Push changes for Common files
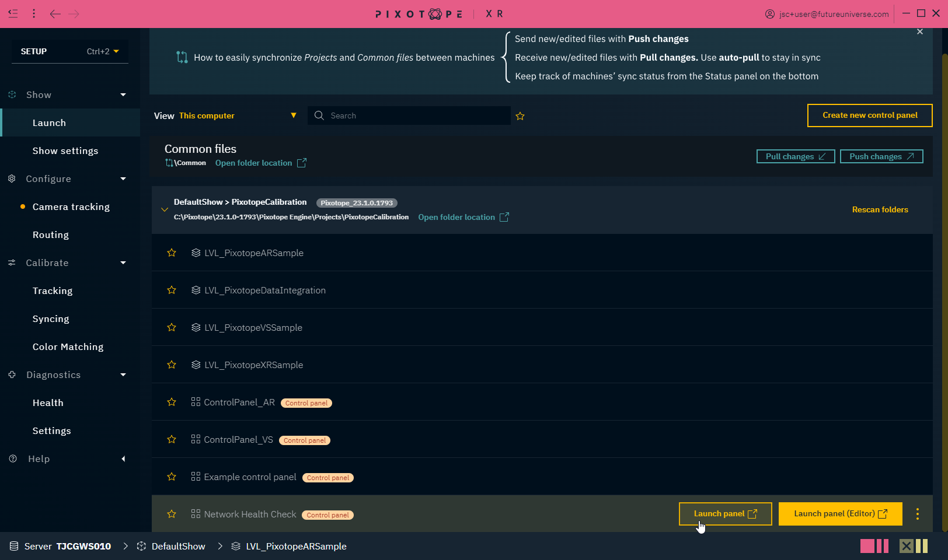This screenshot has height=560, width=948. (881, 156)
